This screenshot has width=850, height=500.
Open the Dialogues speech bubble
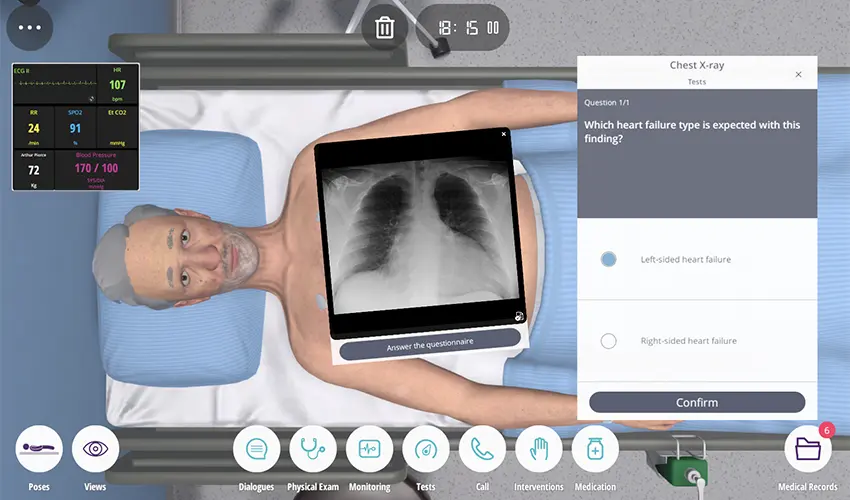pos(256,449)
